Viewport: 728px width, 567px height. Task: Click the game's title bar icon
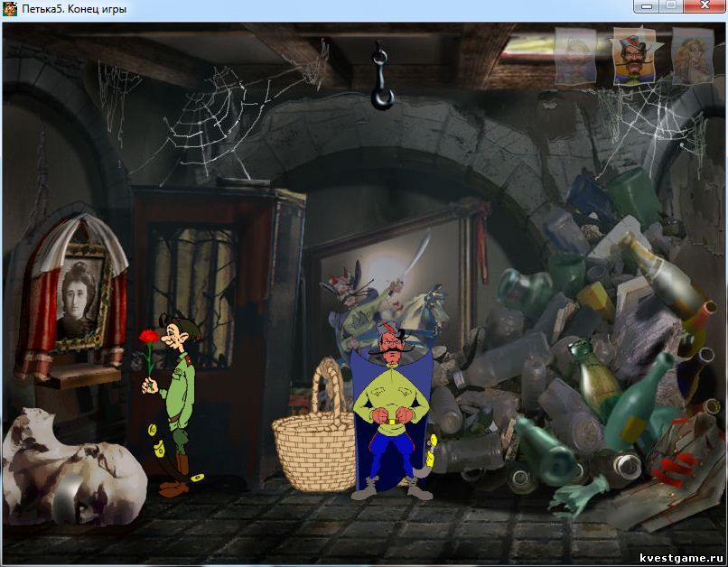[10, 9]
